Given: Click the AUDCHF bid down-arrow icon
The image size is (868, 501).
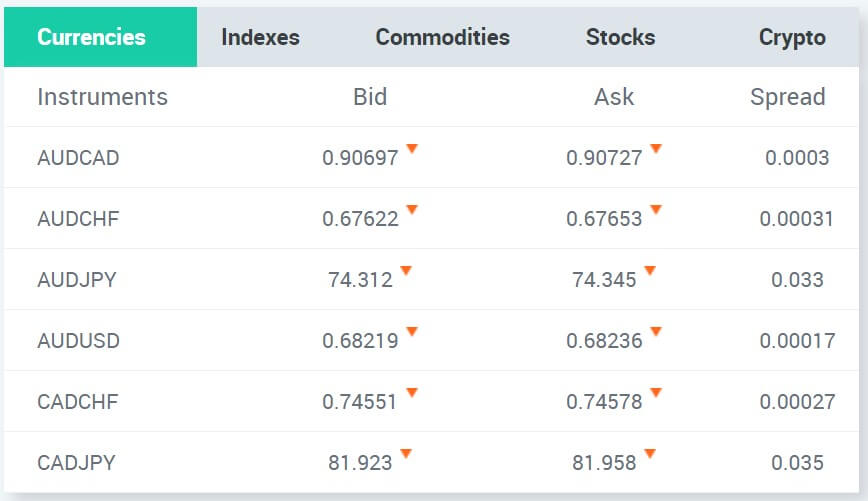Looking at the screenshot, I should pos(412,209).
